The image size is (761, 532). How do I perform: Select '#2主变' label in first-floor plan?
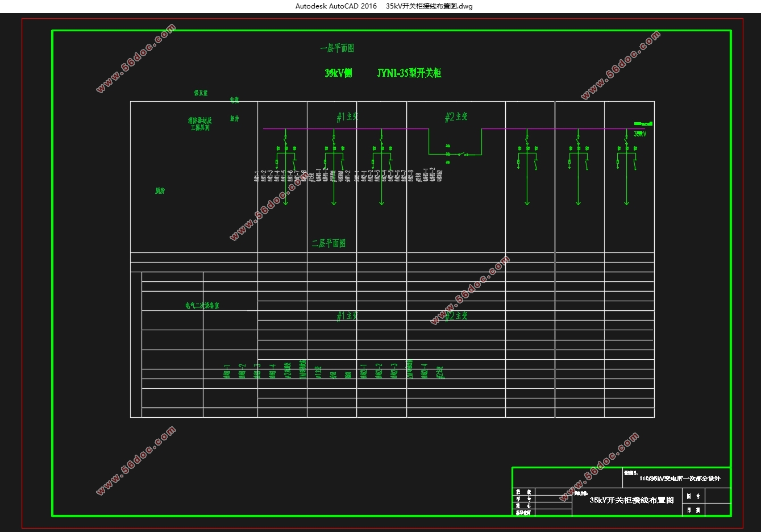[456, 117]
